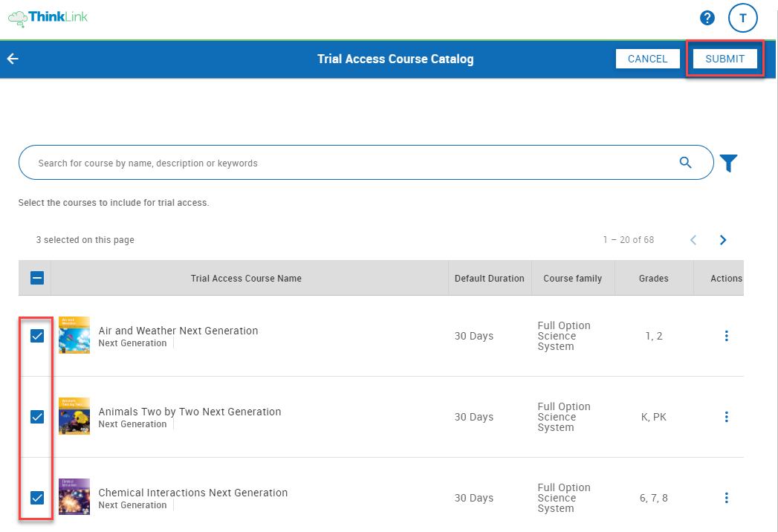Click the back arrow in the blue header

click(x=12, y=58)
